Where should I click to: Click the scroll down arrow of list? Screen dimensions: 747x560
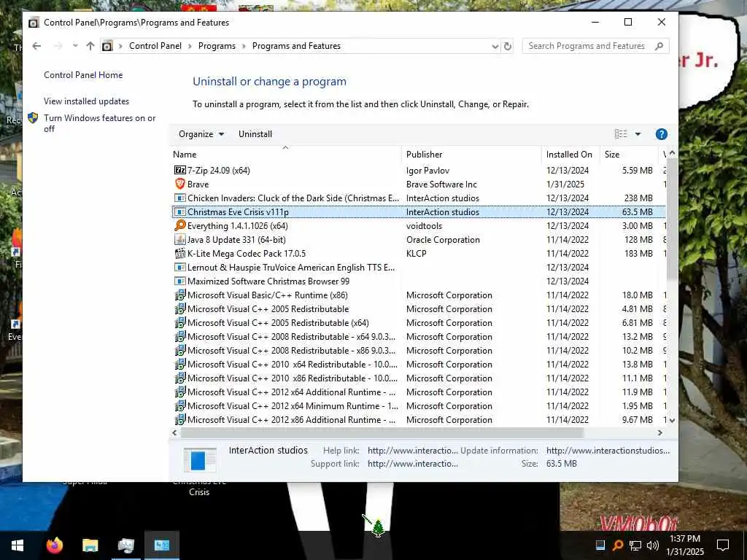click(x=672, y=421)
